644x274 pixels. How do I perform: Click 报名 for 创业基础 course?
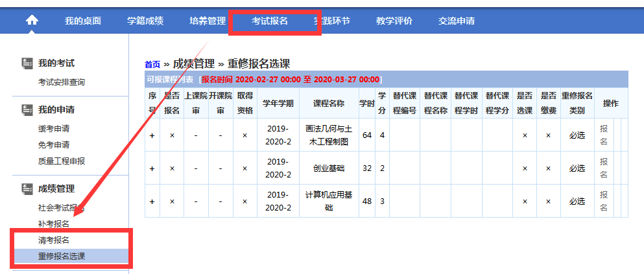[x=604, y=168]
